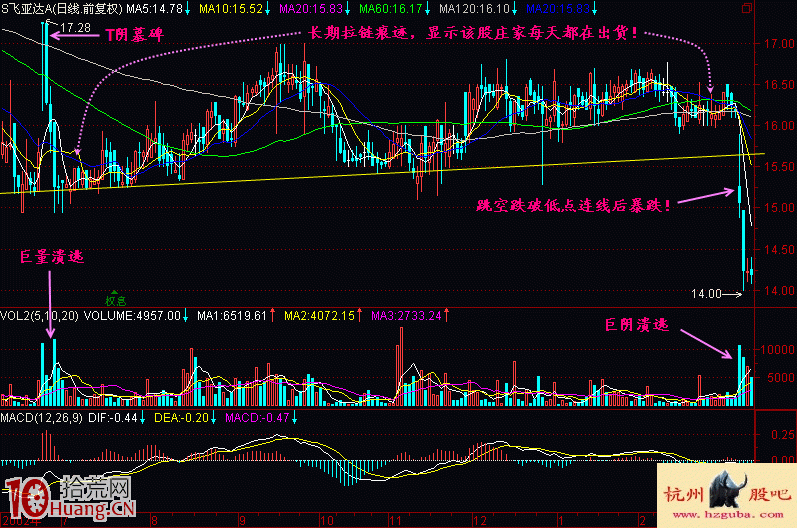797x528 pixels.
Task: Select the blue MA20:15.83 indicator label
Action: click(x=558, y=9)
